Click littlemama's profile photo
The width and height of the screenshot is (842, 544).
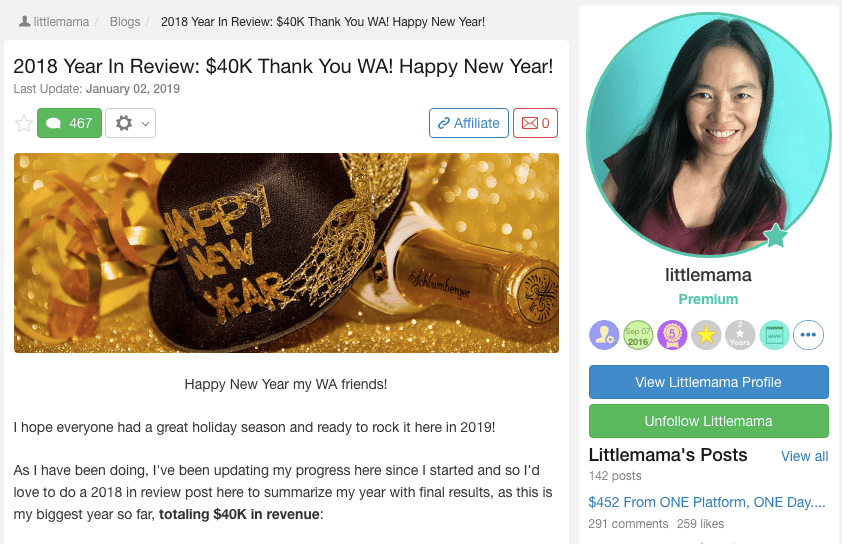709,135
